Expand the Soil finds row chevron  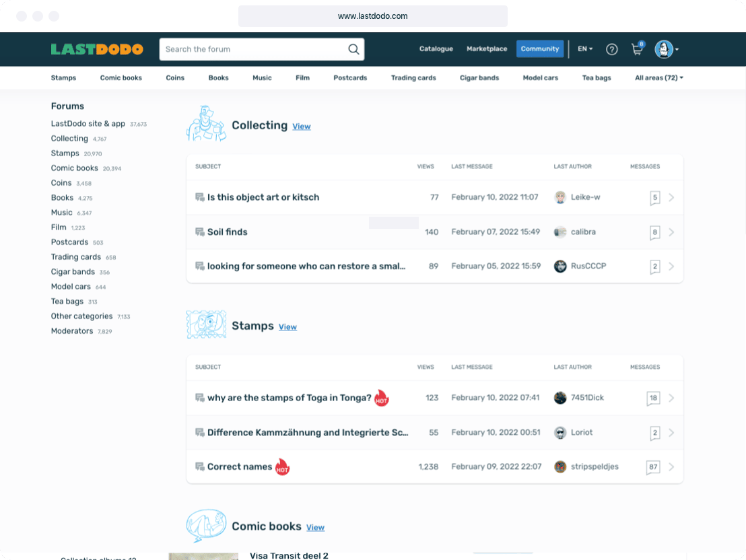(x=671, y=232)
